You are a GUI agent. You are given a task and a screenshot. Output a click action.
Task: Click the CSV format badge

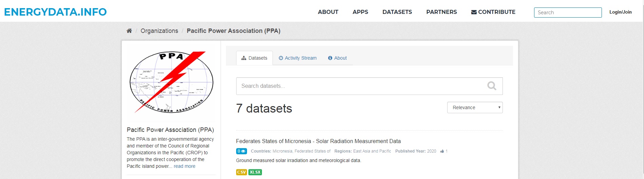click(242, 172)
